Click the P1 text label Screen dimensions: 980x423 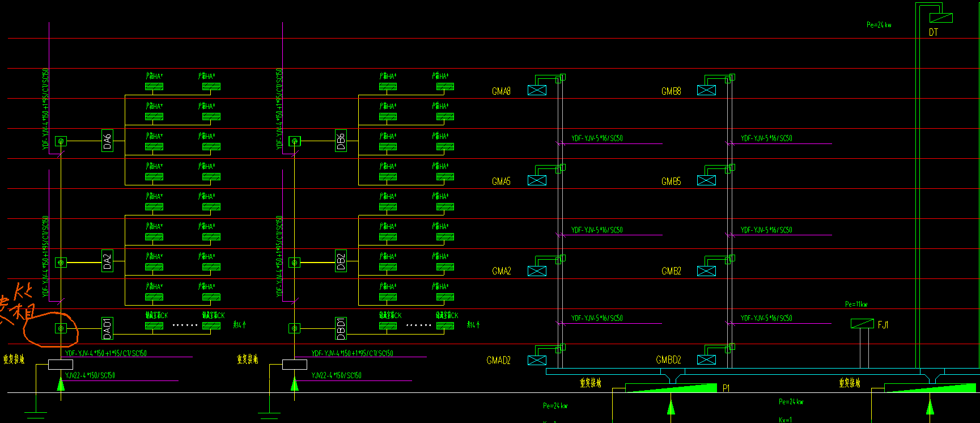pyautogui.click(x=726, y=388)
